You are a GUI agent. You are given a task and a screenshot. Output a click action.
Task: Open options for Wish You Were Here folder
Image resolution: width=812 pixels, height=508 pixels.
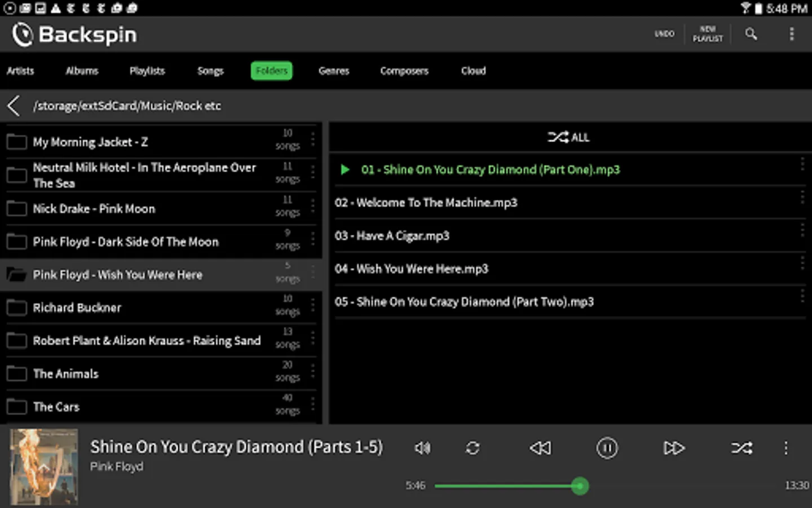(313, 272)
